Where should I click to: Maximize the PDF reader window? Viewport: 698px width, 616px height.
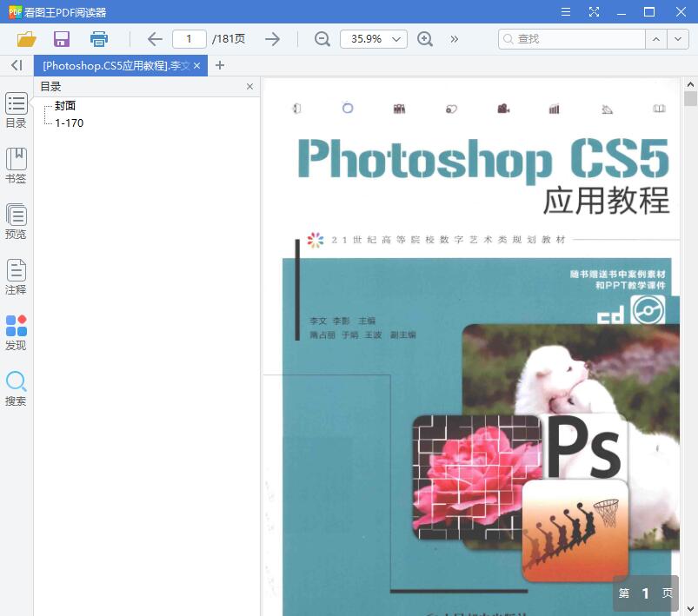[x=649, y=12]
